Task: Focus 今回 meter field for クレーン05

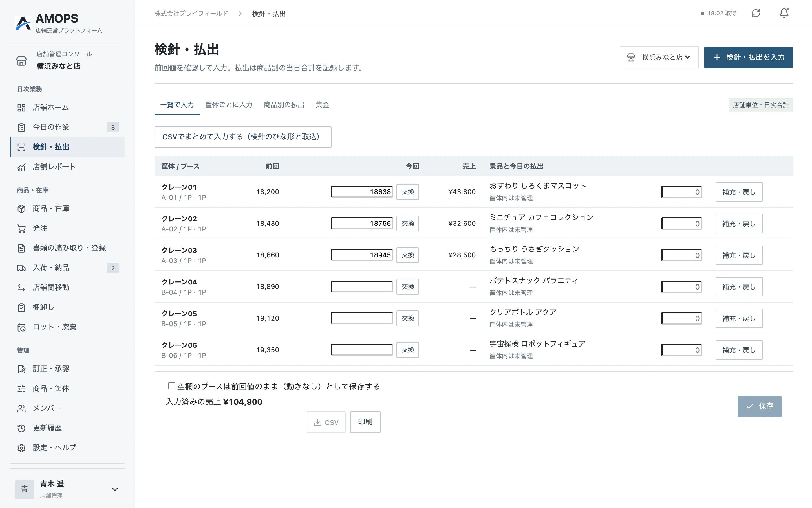Action: coord(362,318)
